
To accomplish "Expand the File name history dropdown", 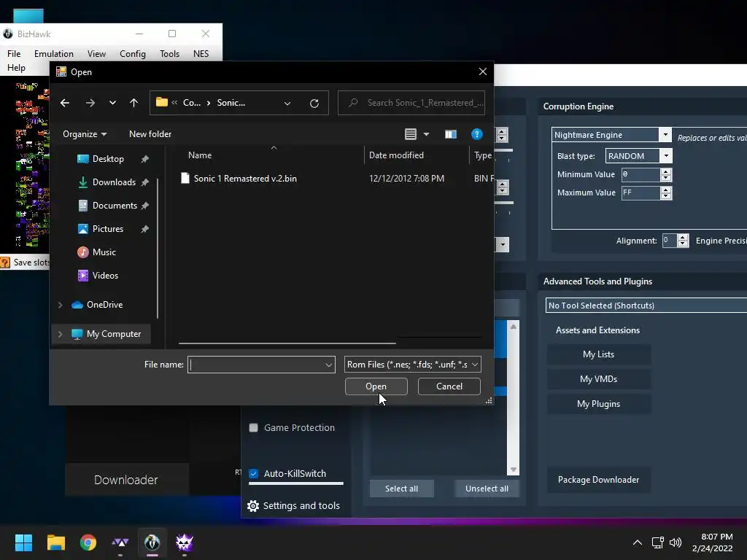I will [x=329, y=365].
